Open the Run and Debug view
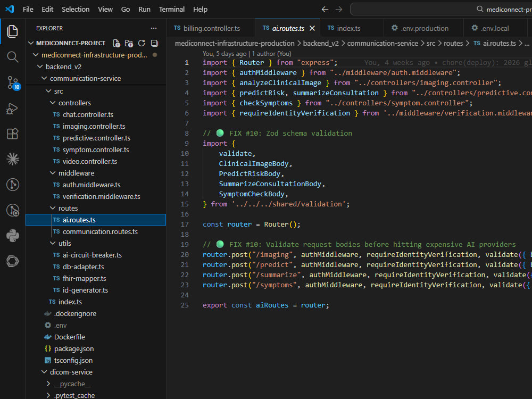 [13, 108]
